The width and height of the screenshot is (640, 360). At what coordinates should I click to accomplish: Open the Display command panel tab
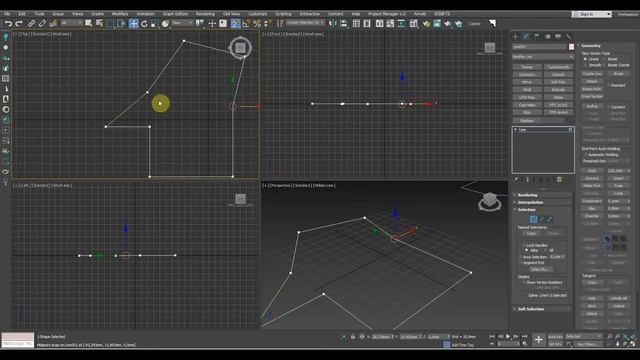[x=558, y=37]
